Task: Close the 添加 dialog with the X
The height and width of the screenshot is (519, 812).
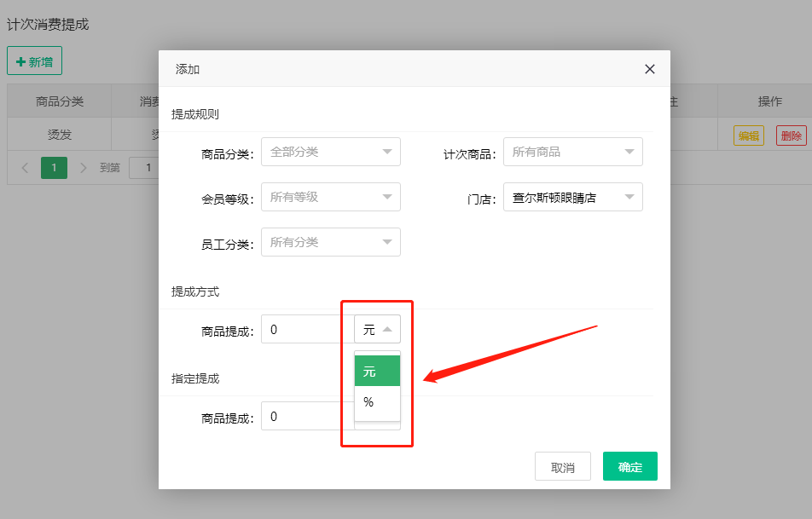Action: pyautogui.click(x=650, y=69)
